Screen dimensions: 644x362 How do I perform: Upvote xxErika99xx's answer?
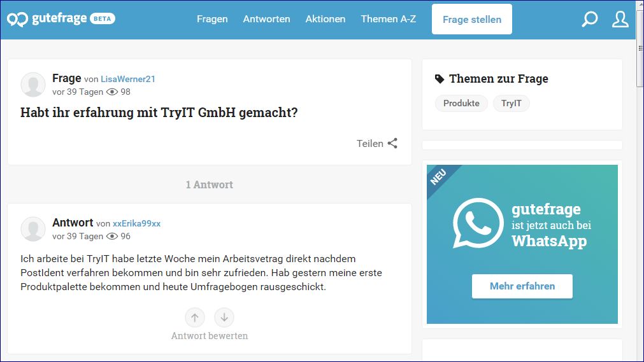[x=195, y=317]
